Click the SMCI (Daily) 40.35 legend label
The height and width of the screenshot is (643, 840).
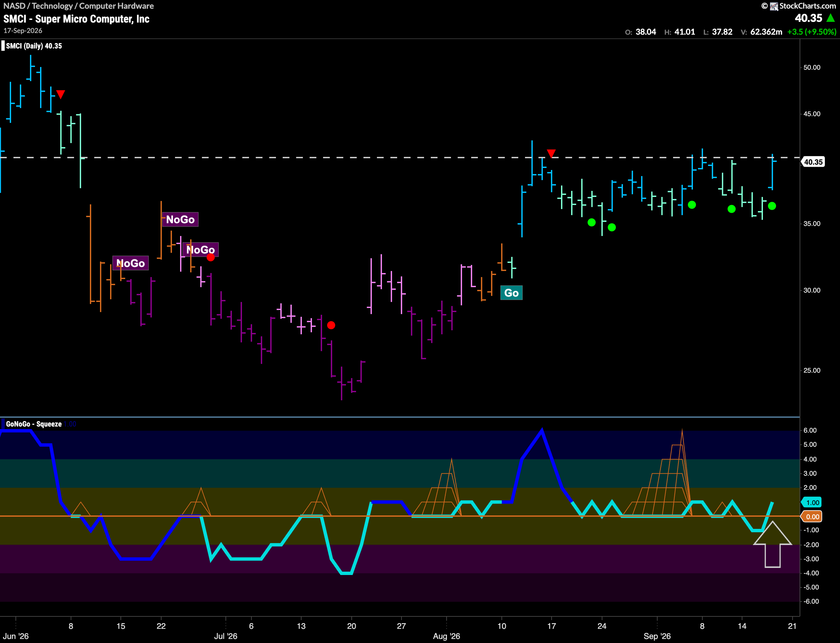coord(34,46)
